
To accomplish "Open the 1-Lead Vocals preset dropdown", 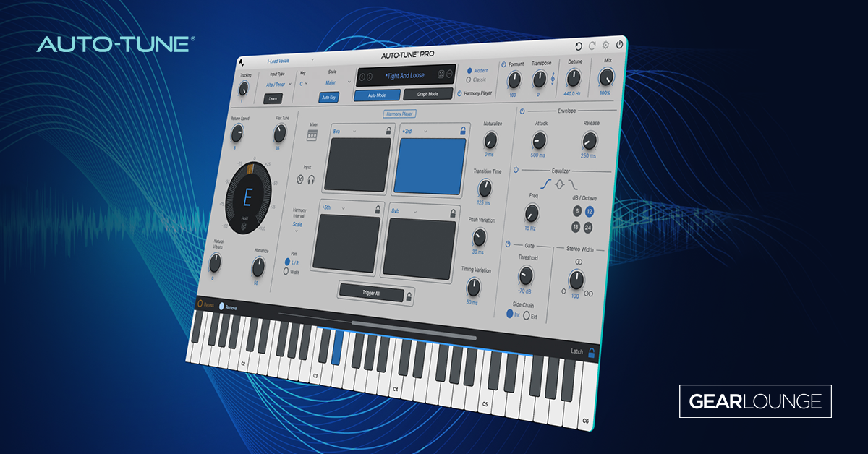I will click(x=278, y=61).
